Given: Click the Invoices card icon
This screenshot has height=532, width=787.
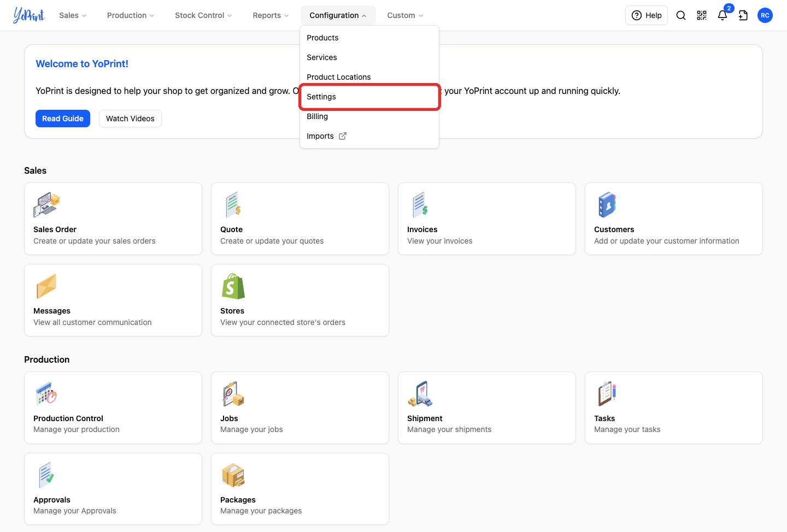Looking at the screenshot, I should tap(420, 205).
